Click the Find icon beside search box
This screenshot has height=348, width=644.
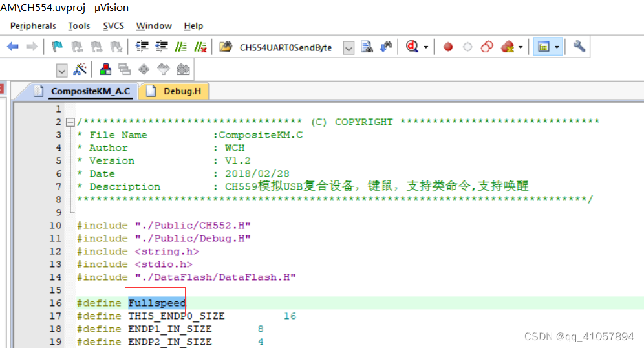pos(367,47)
